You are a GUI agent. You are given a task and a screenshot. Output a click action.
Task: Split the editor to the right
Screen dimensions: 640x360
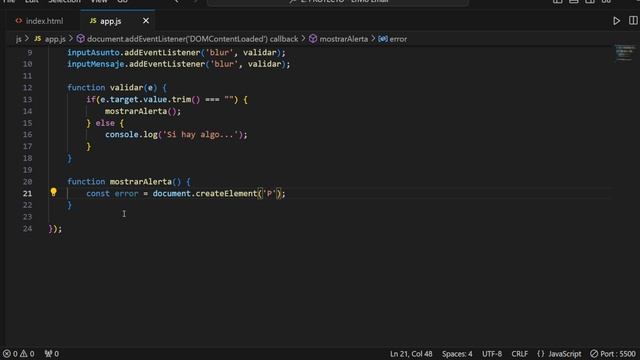(x=633, y=21)
